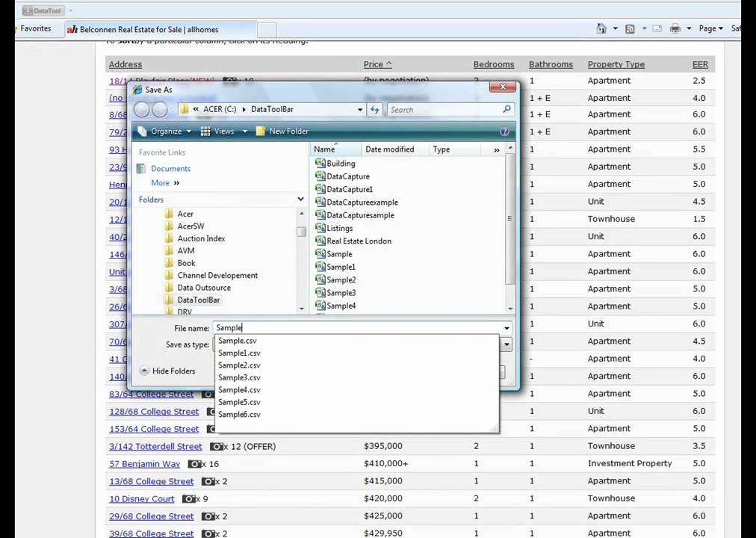
Task: Open the File name dropdown arrow
Action: point(506,328)
